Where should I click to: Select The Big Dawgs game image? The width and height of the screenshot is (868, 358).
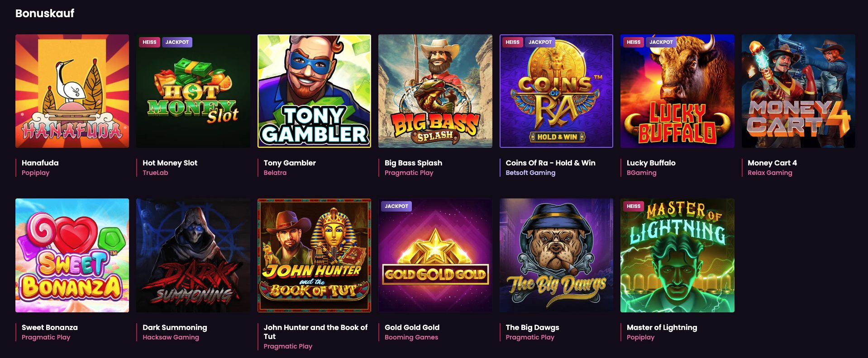point(556,255)
